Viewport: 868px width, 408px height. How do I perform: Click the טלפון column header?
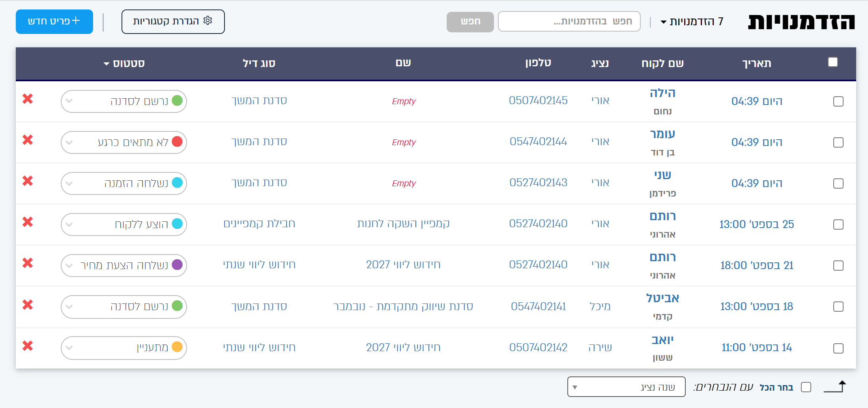click(x=538, y=63)
